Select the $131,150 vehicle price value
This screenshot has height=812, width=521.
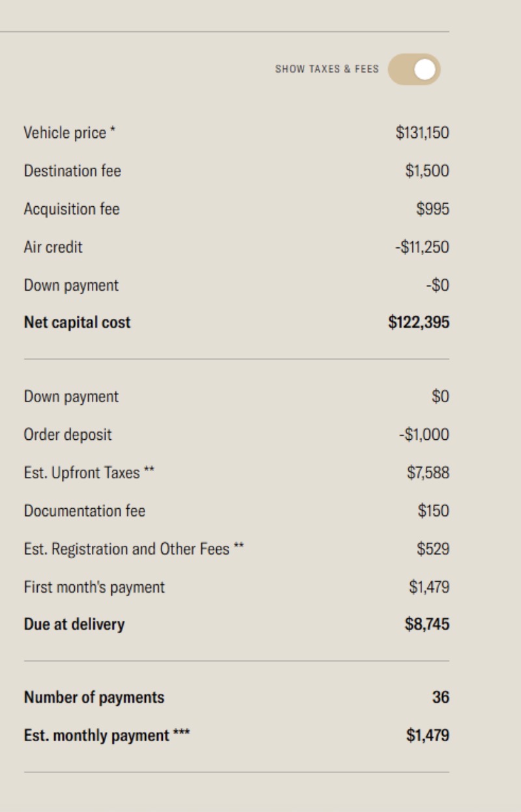(422, 133)
